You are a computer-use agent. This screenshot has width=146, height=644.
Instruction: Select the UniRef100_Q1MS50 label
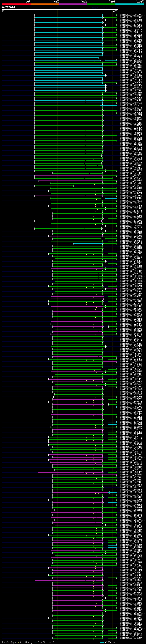pyautogui.click(x=131, y=618)
